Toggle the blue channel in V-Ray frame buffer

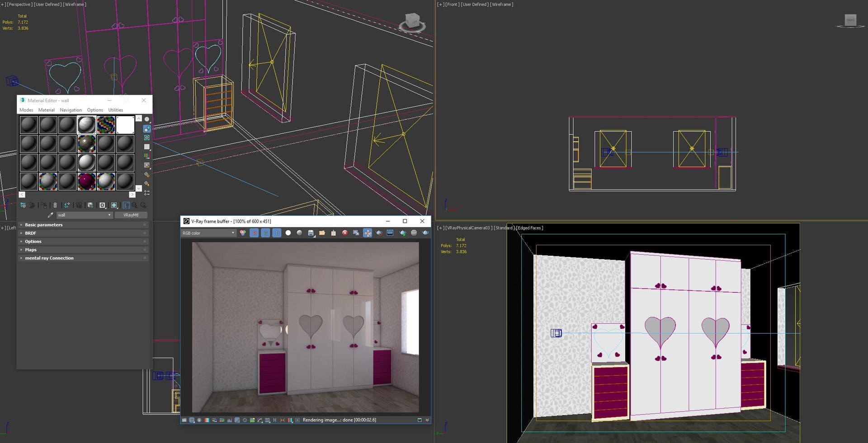pyautogui.click(x=277, y=233)
